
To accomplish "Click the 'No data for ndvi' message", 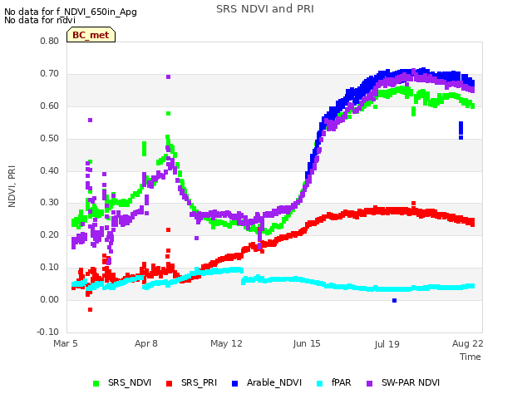I will pos(40,20).
